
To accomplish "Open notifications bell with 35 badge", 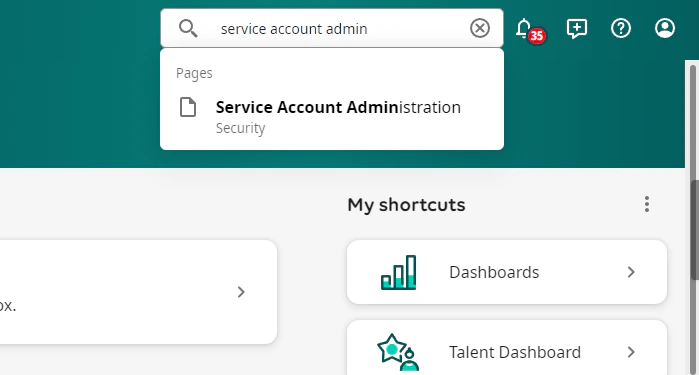I will coord(530,30).
